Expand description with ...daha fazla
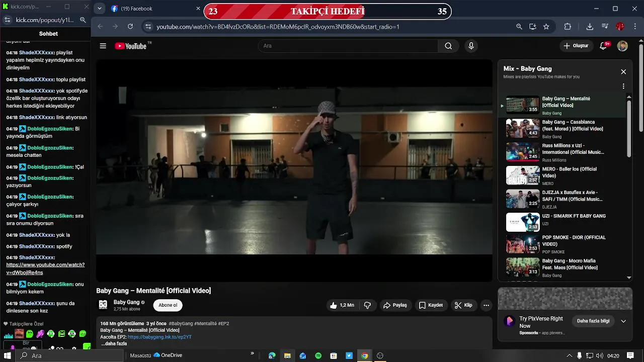 coord(114,343)
